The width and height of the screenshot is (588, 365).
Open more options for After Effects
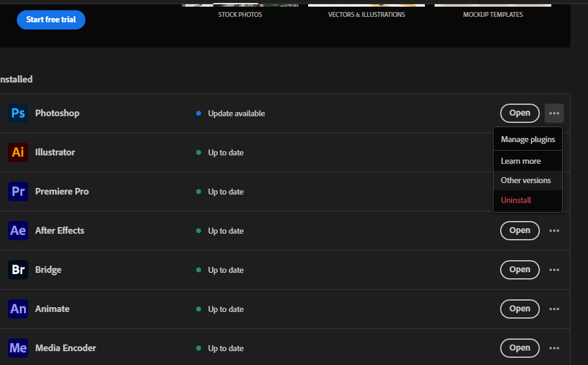coord(554,231)
